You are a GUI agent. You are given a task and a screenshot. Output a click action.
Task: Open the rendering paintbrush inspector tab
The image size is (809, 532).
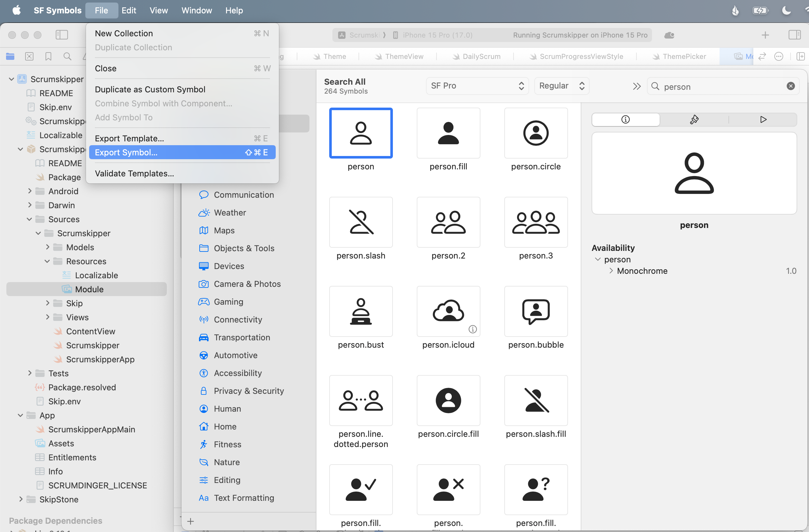(694, 120)
